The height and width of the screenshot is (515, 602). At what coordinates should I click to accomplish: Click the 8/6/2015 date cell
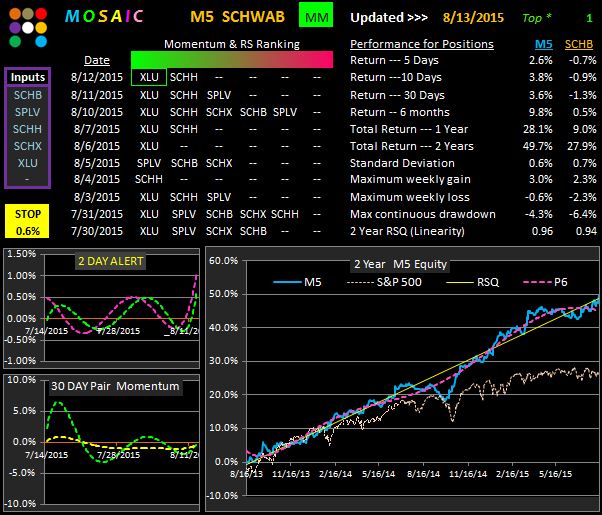[x=97, y=146]
